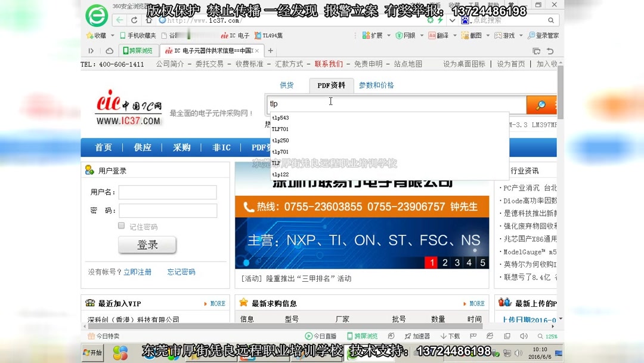
Task: Check the 记住密码 remember password checkbox
Action: [121, 226]
